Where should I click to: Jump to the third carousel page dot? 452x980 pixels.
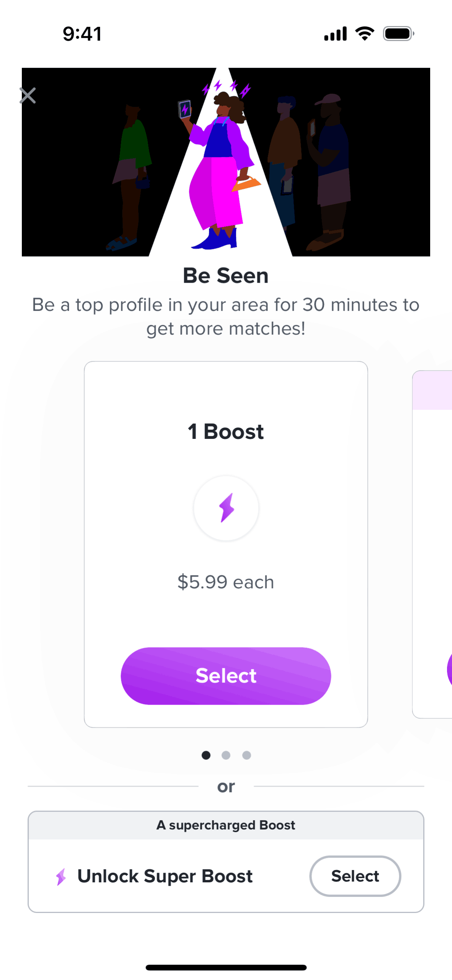pos(247,755)
